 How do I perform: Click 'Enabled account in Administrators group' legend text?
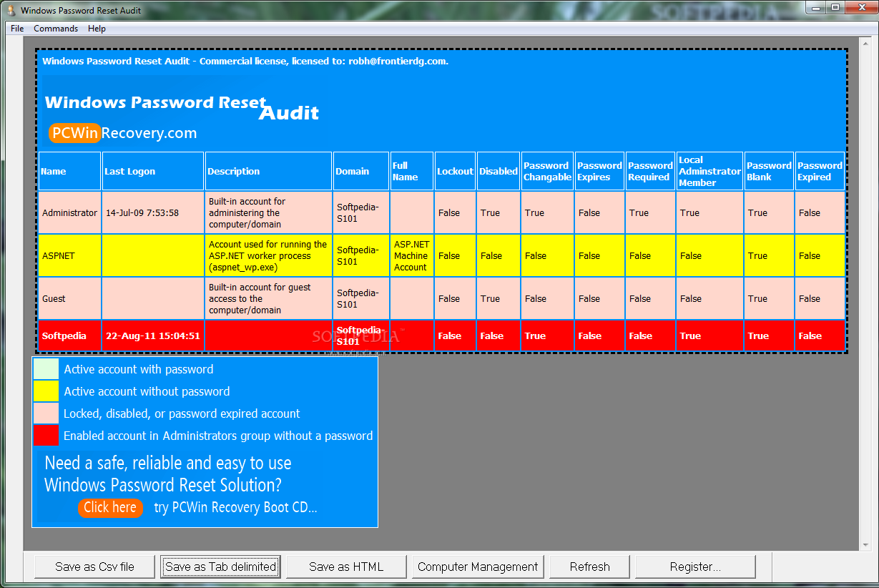(x=218, y=436)
